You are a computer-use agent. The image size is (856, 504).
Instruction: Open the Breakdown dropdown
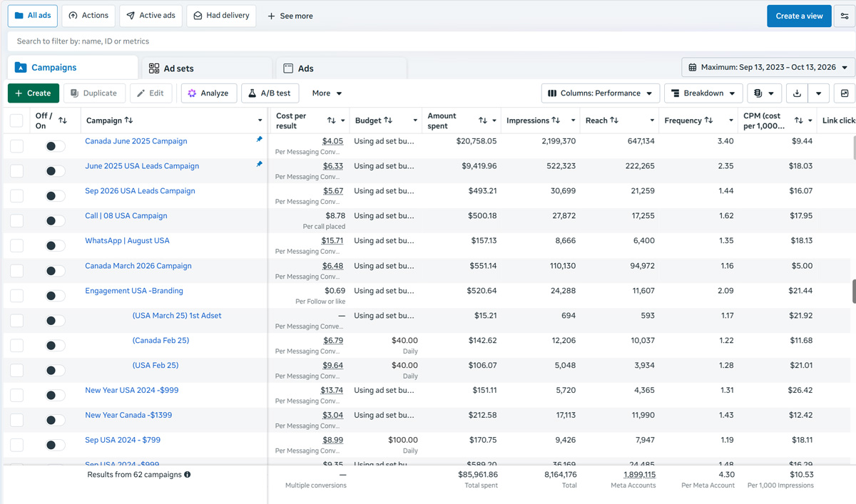703,93
